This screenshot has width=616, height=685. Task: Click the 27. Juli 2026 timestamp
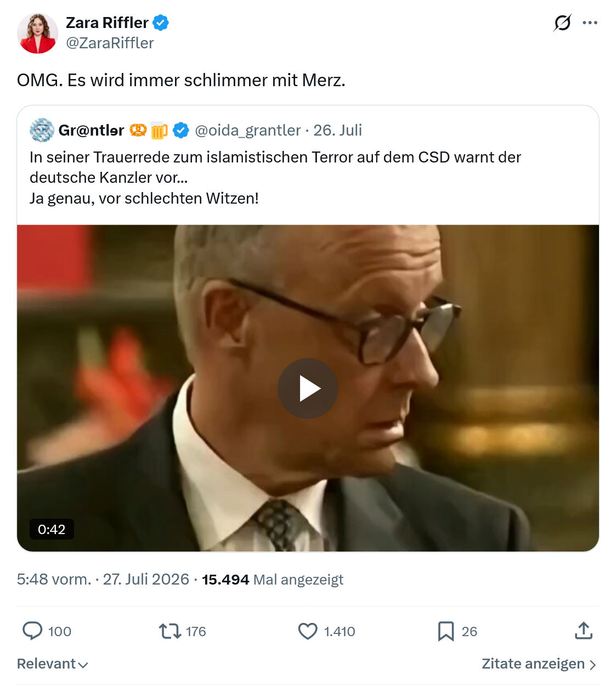(x=146, y=580)
